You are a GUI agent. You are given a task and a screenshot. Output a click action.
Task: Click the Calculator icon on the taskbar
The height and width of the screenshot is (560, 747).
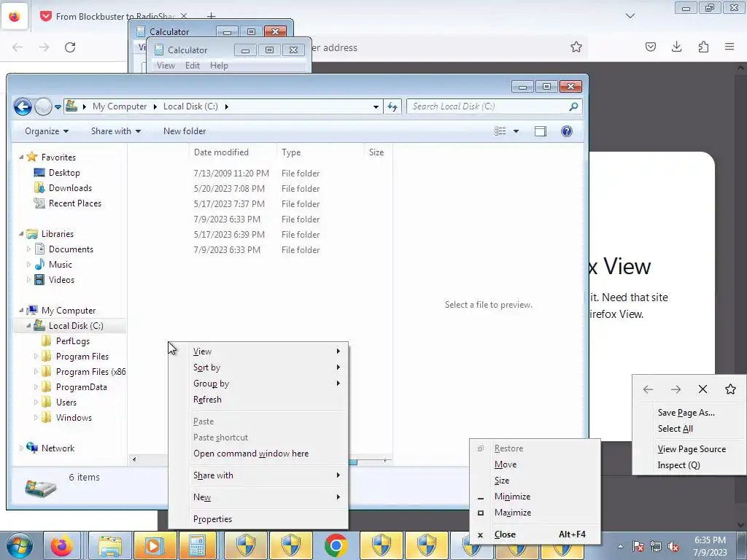coord(197,545)
